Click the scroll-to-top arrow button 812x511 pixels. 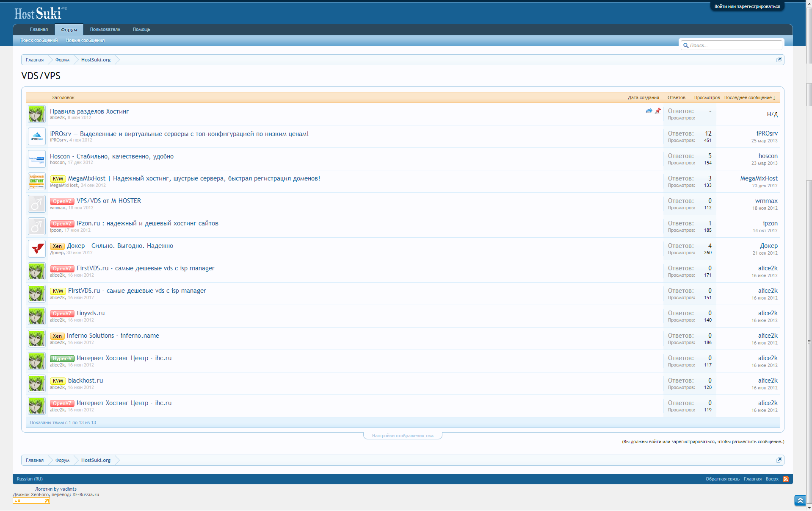(x=800, y=500)
